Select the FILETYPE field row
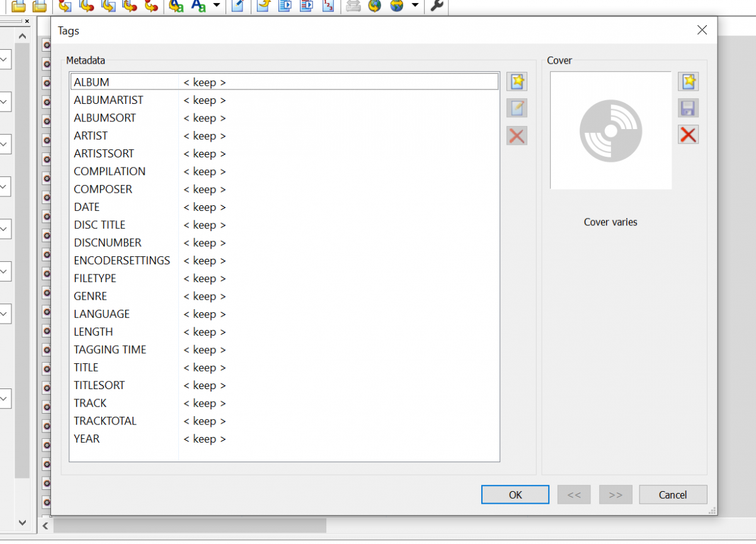 (284, 278)
